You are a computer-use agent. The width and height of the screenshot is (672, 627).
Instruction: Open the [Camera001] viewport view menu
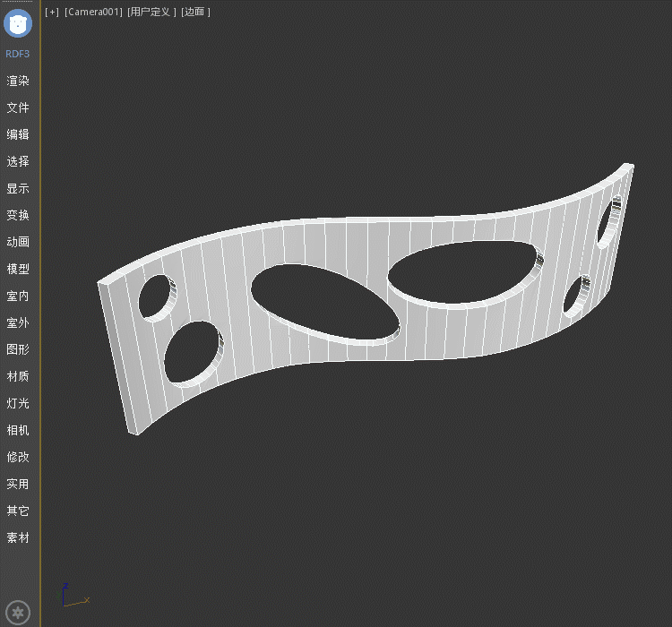coord(93,12)
